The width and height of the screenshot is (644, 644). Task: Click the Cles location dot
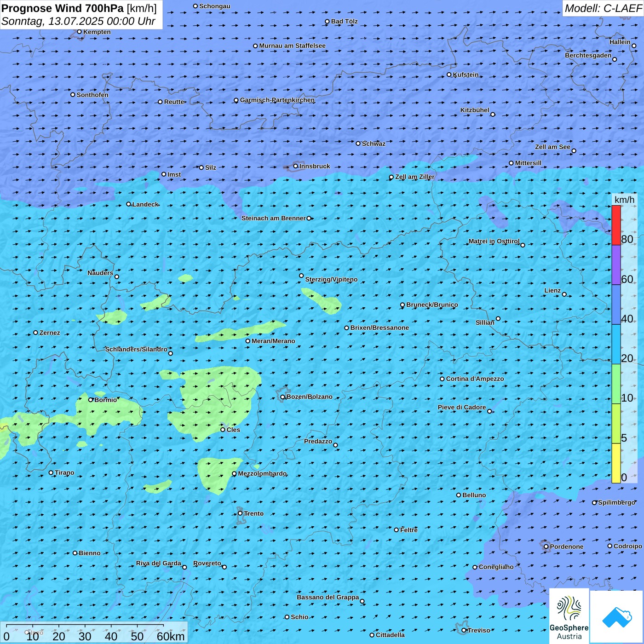click(223, 430)
